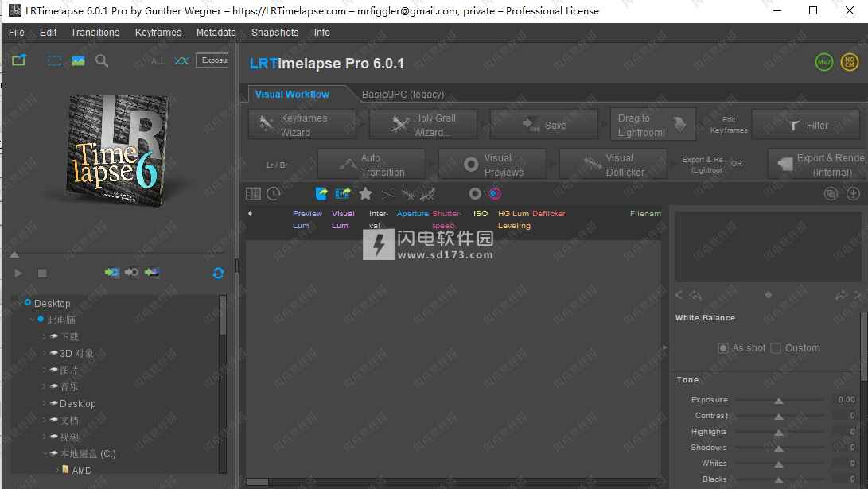Image resolution: width=868 pixels, height=489 pixels.
Task: Click the dashed-rectangle selection icon
Action: pos(54,61)
